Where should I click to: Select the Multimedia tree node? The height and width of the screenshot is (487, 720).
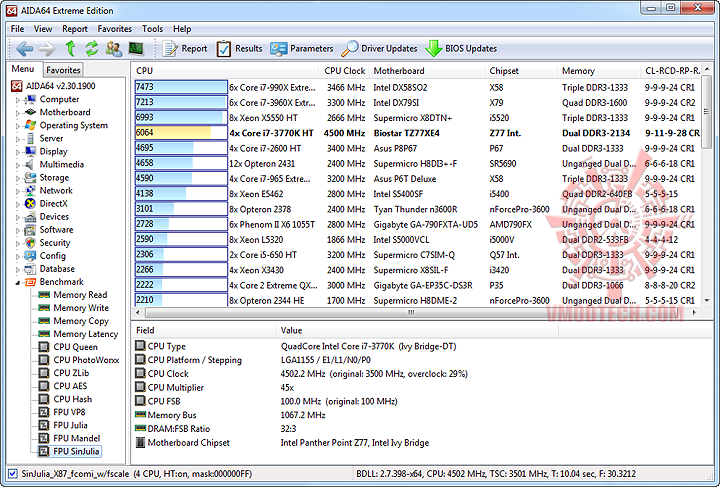62,164
